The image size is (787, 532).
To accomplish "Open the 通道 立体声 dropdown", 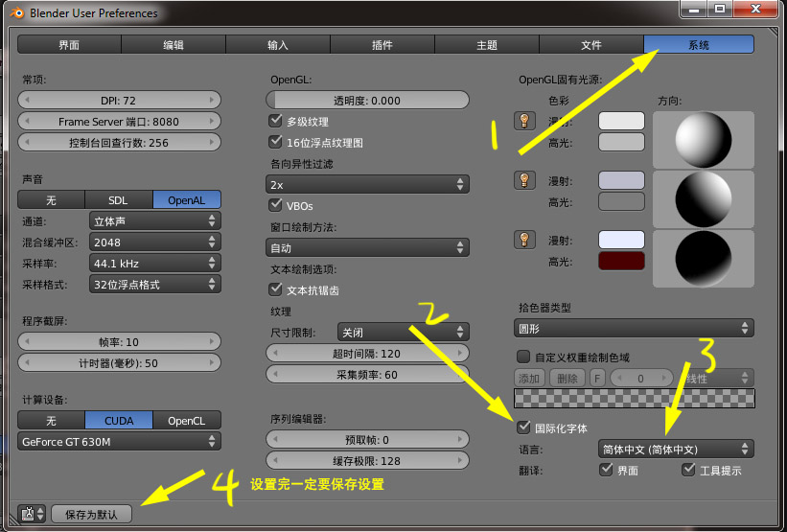I will click(x=155, y=220).
